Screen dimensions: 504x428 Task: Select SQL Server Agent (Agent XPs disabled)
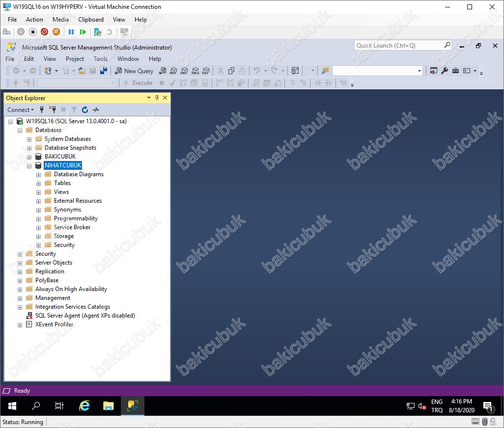point(85,316)
